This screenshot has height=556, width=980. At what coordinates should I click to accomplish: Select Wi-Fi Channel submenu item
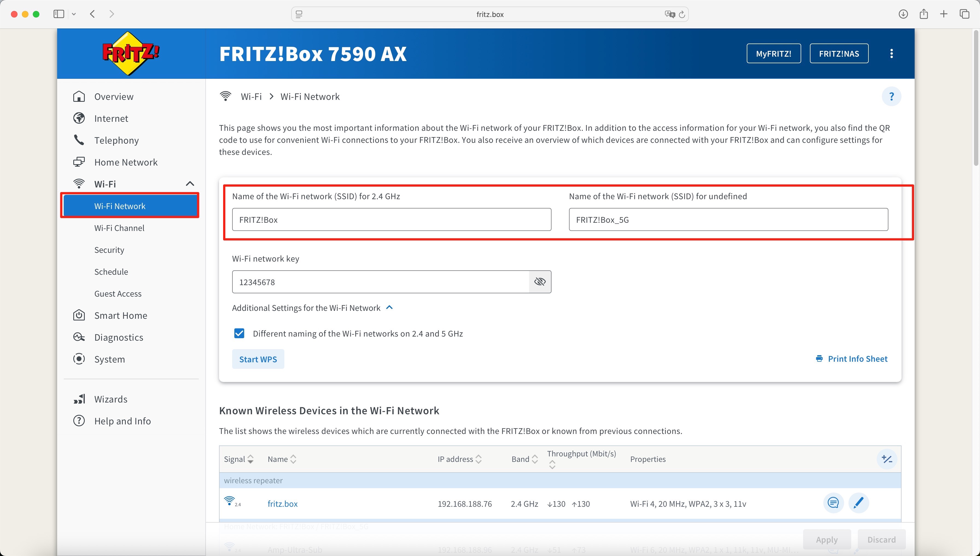119,228
